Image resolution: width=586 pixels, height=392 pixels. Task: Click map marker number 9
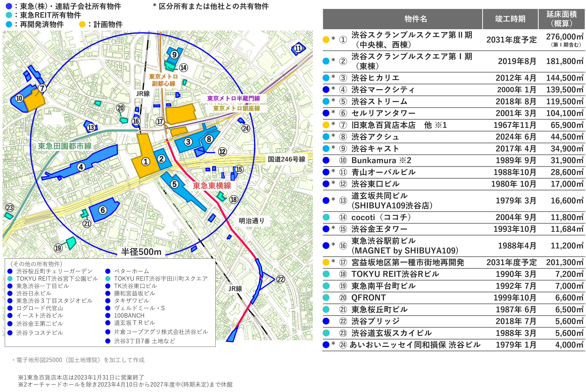pos(174,55)
